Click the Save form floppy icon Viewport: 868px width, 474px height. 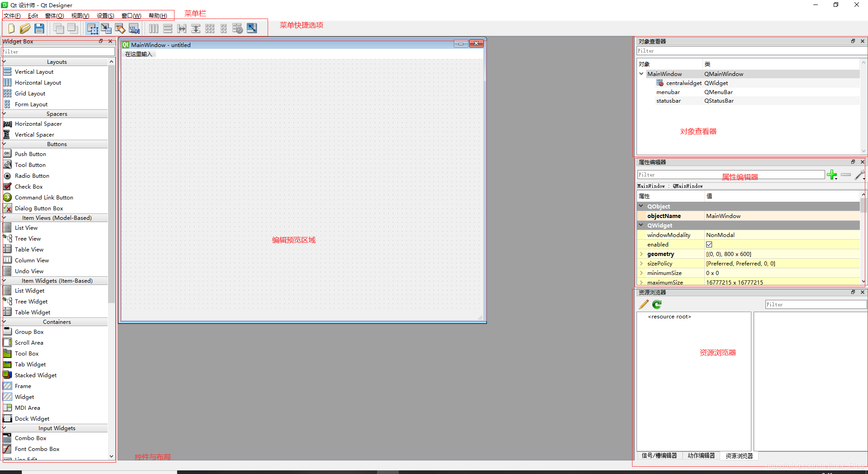[39, 28]
